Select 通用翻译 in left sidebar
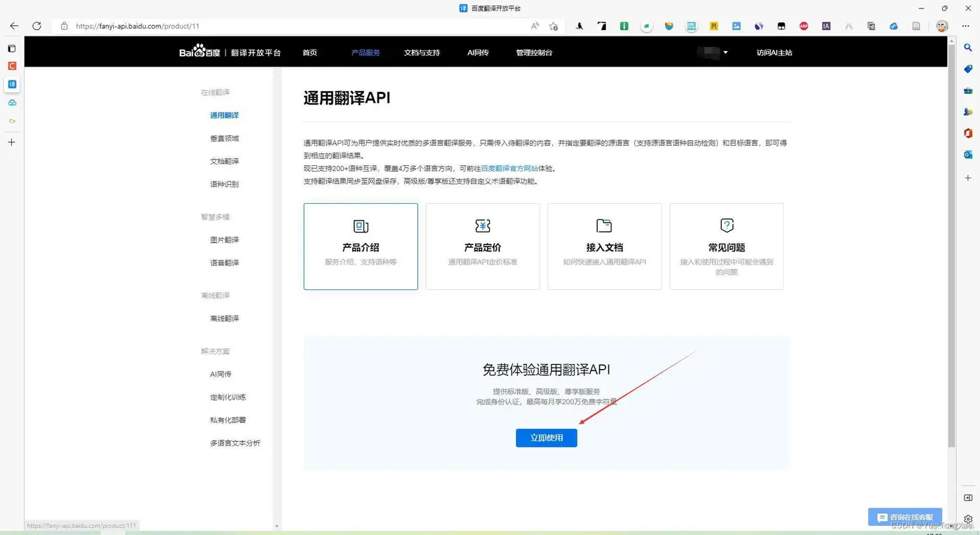980x535 pixels. pyautogui.click(x=224, y=116)
